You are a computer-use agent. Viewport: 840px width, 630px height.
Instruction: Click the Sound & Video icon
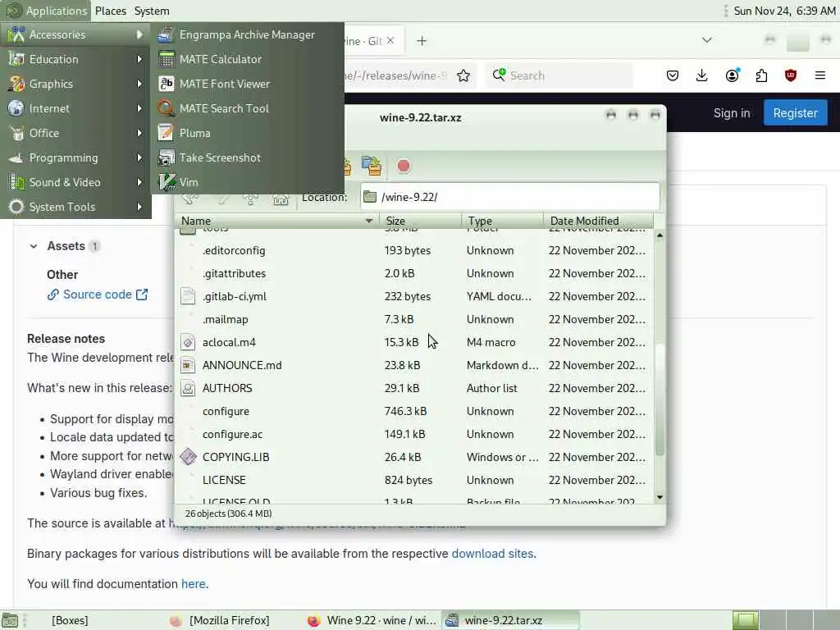point(16,183)
